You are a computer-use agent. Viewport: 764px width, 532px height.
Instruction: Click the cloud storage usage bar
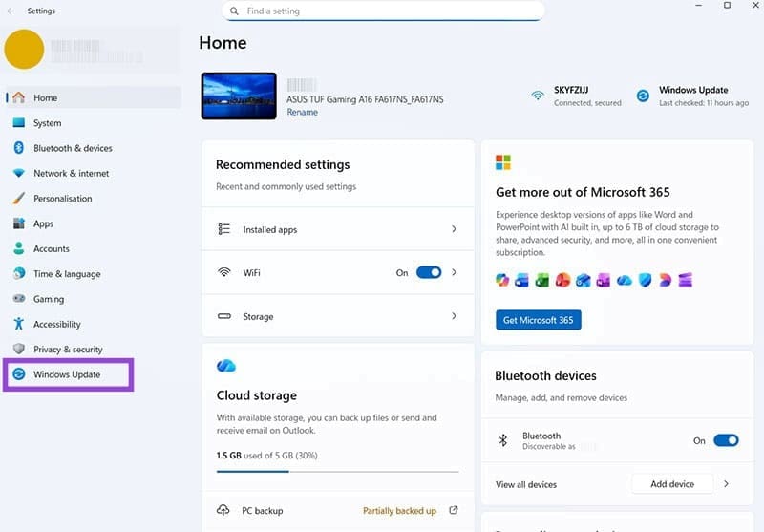click(x=338, y=471)
